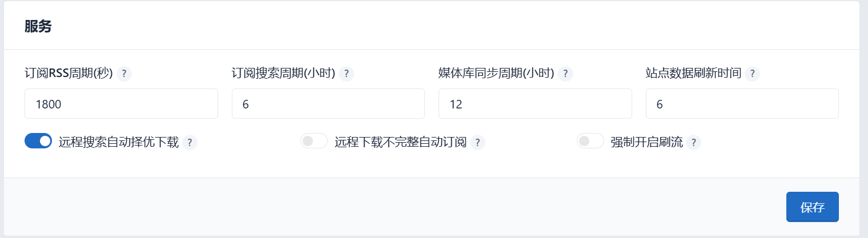This screenshot has height=238, width=868.
Task: Disable the 远程搜索自动择优下载 switch
Action: [x=38, y=141]
